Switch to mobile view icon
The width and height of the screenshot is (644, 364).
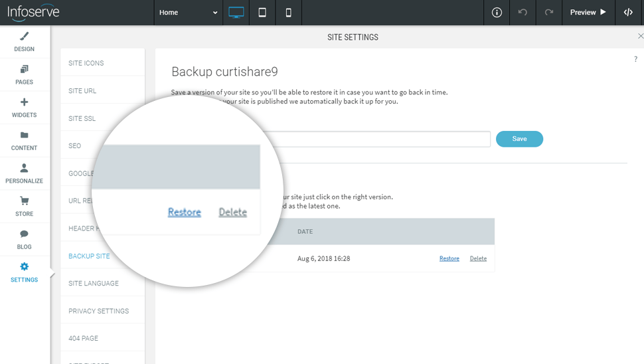(288, 13)
